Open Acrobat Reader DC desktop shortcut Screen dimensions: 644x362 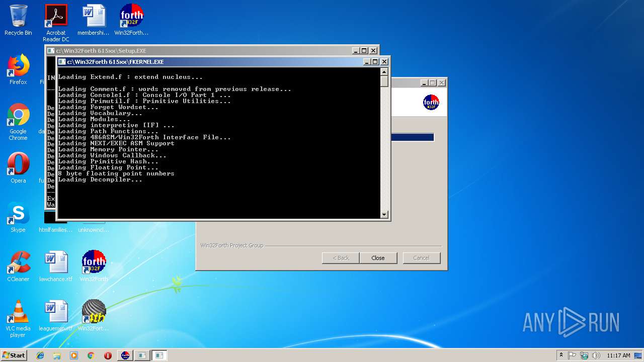(56, 23)
